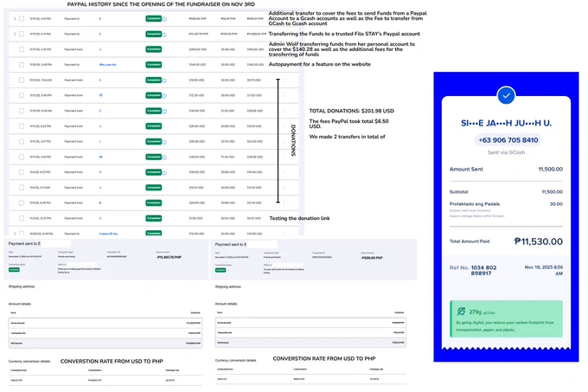Check the box for the $22.09 USD payment
Screen dimensions: 588x392
pyautogui.click(x=22, y=202)
